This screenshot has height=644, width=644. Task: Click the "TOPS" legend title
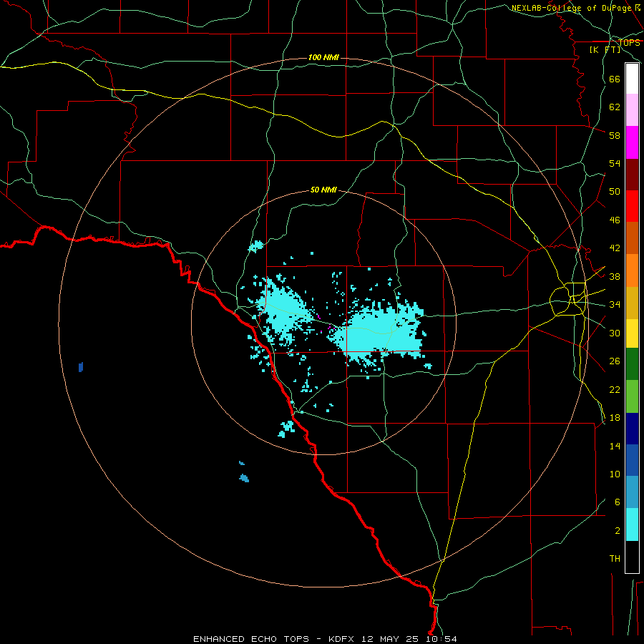point(629,43)
